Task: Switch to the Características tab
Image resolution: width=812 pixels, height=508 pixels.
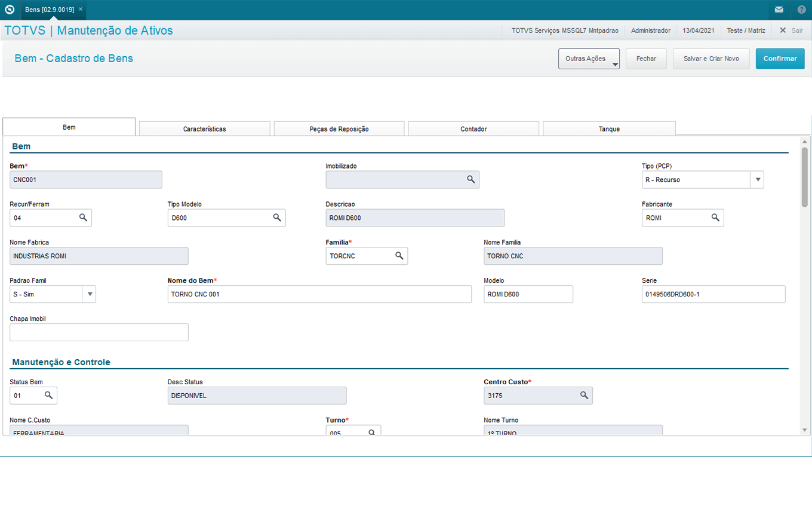Action: click(x=204, y=129)
